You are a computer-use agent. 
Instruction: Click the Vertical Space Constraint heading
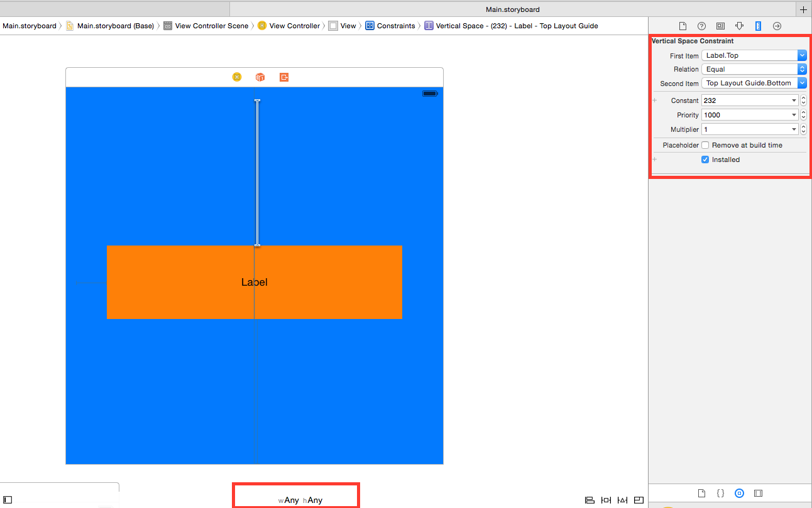(693, 41)
